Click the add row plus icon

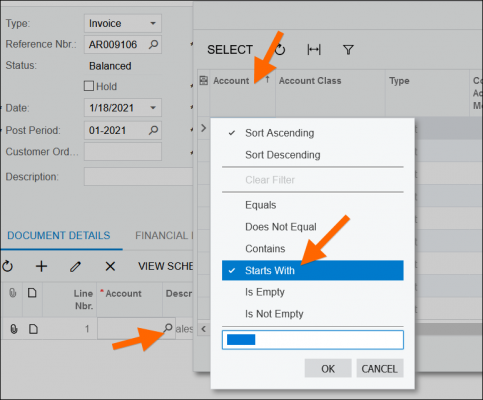point(42,266)
